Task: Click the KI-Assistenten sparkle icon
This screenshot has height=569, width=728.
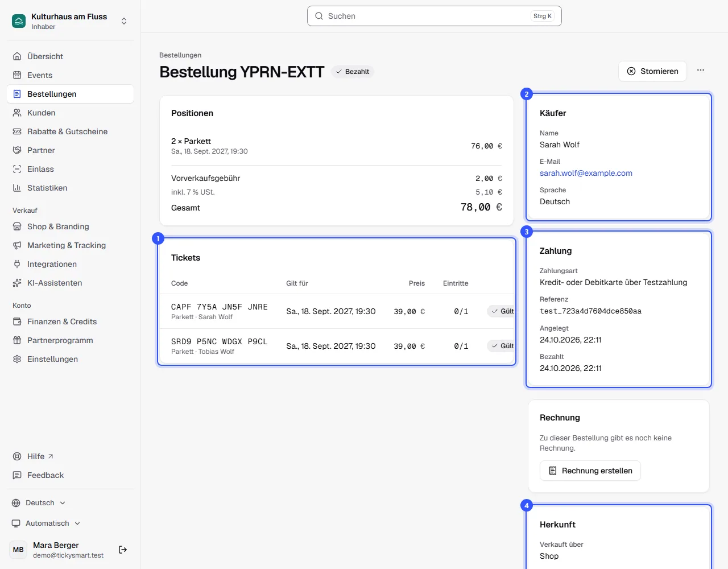Action: tap(17, 283)
